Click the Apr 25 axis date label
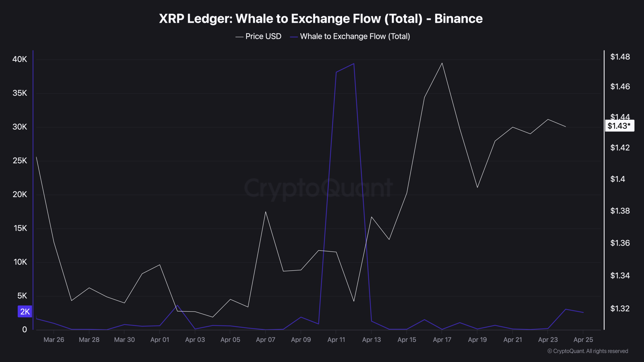Image resolution: width=644 pixels, height=362 pixels. pos(583,340)
